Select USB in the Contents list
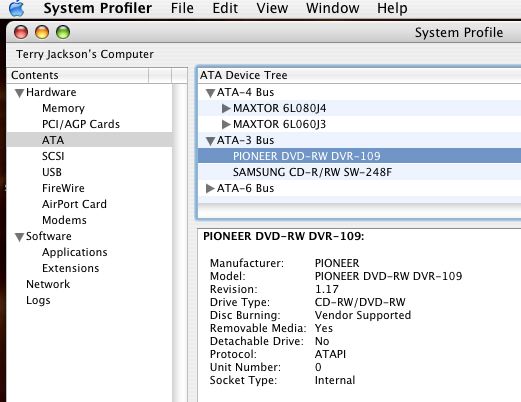The width and height of the screenshot is (521, 402). [52, 172]
